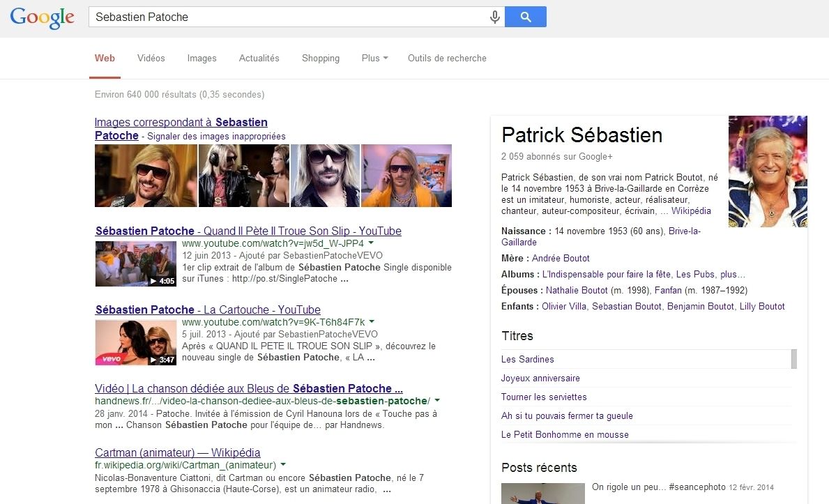The height and width of the screenshot is (504, 829).
Task: Open Images correspondant à Sebastien Patoche link
Action: (x=181, y=128)
